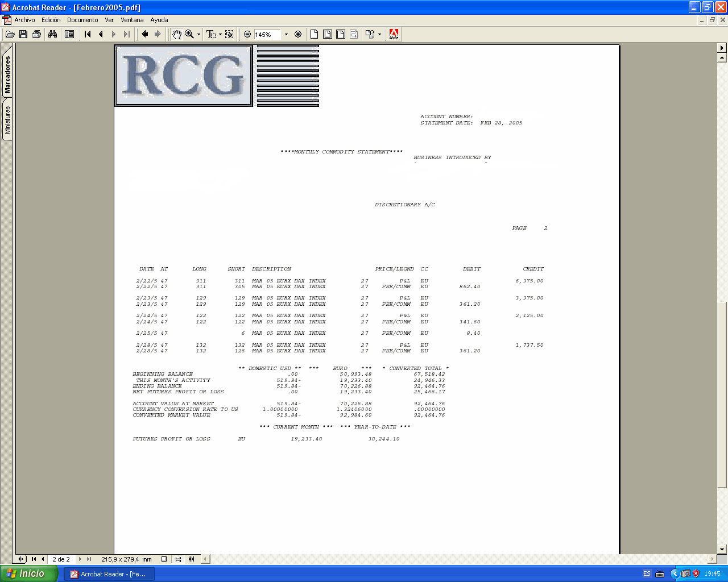Restore the inner document window

712,20
